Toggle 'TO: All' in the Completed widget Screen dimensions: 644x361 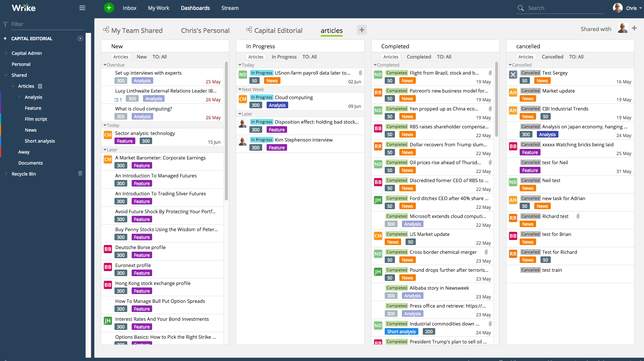[x=444, y=57]
